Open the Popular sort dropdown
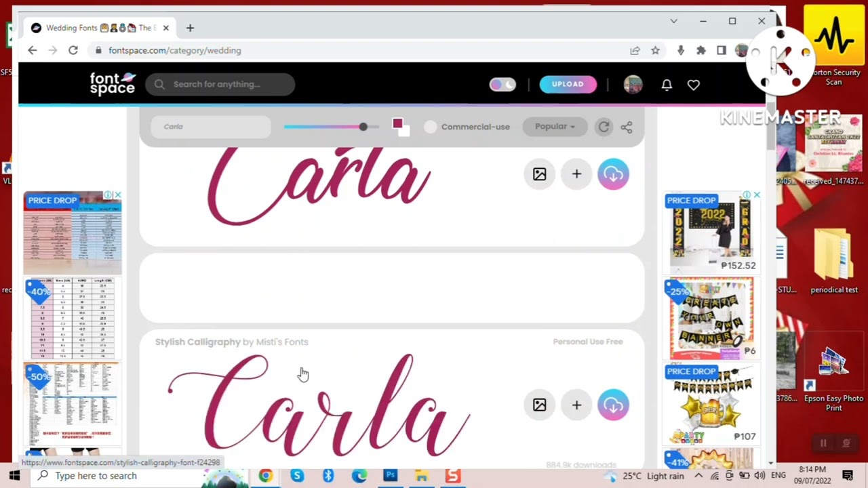 coord(554,127)
